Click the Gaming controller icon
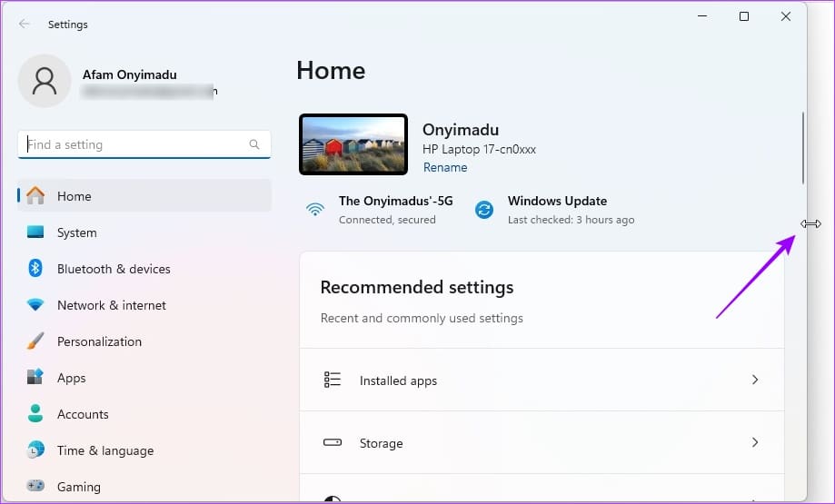 click(x=35, y=486)
